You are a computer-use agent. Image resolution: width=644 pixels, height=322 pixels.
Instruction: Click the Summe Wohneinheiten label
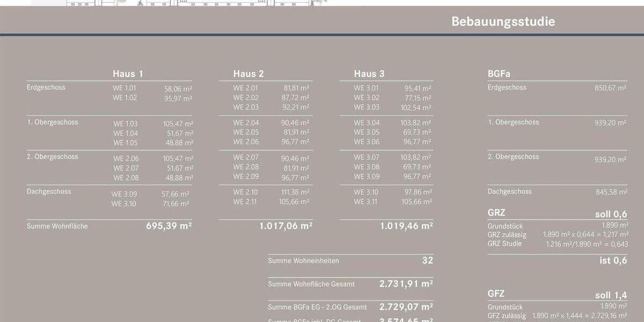click(303, 261)
